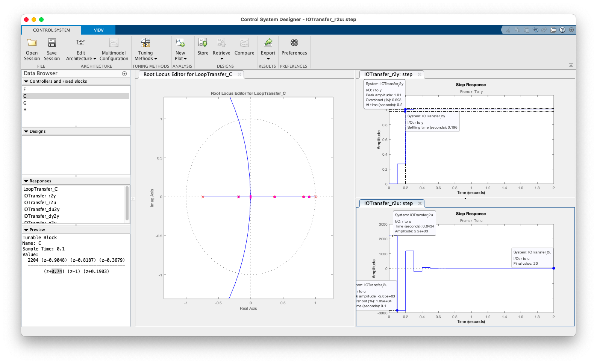Click the Retrieve design icon
This screenshot has height=364, width=597.
click(221, 42)
